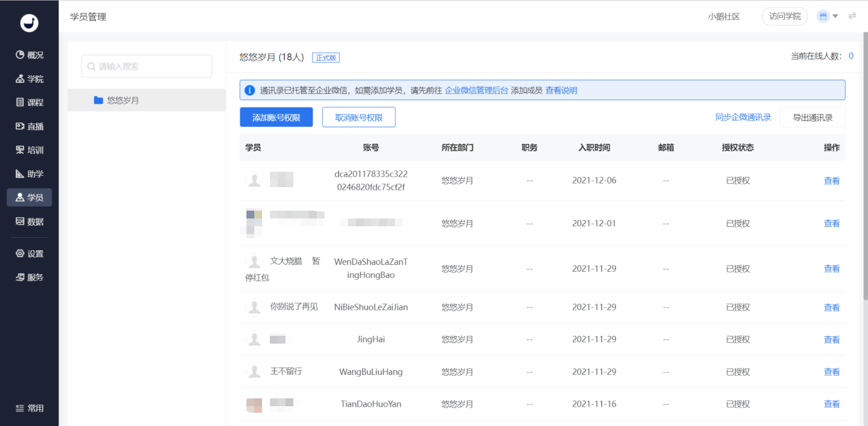
Task: Click 查看 for WangBuLiuHang
Action: pos(832,372)
